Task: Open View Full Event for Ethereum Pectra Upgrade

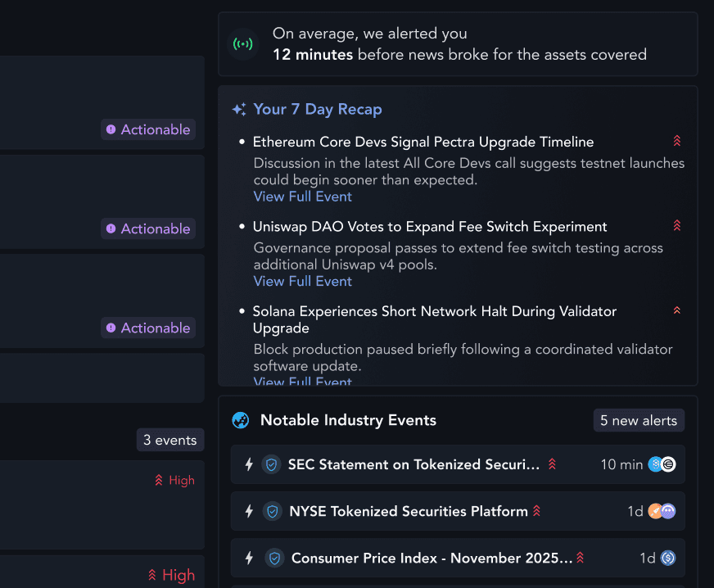Action: tap(303, 197)
